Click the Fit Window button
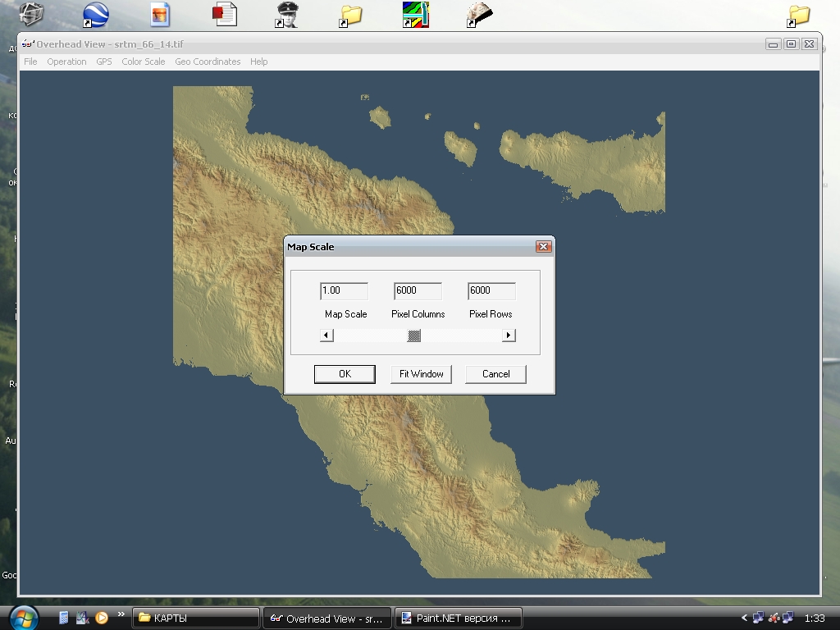Viewport: 840px width, 630px height. point(421,374)
